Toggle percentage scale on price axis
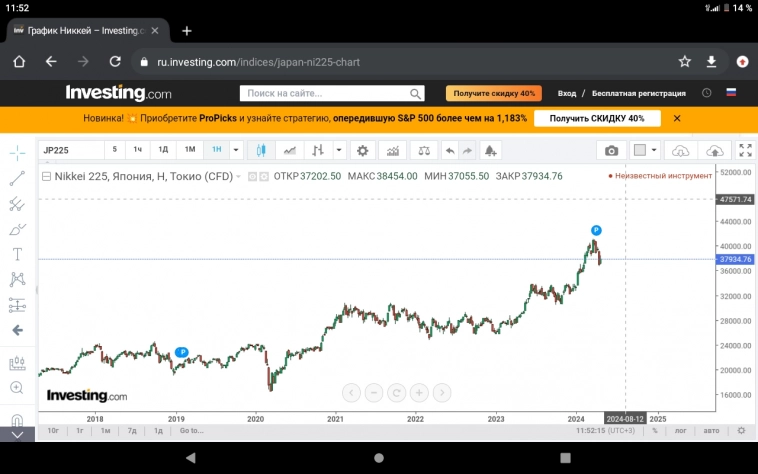The width and height of the screenshot is (758, 474). tap(655, 431)
